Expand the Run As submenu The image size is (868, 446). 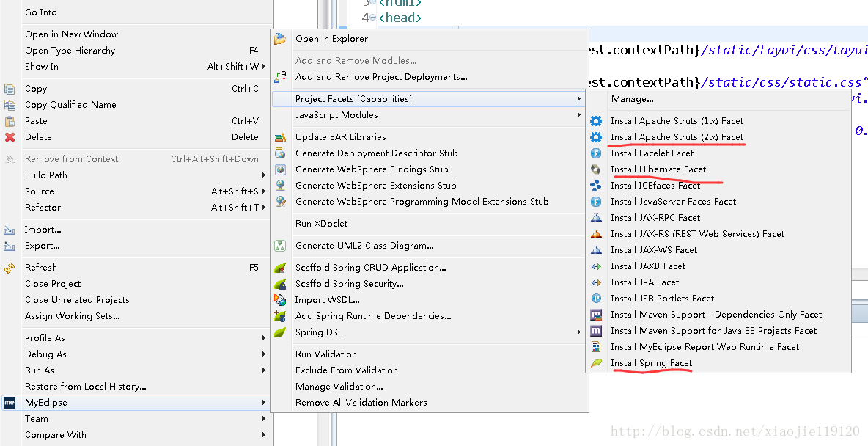pyautogui.click(x=264, y=370)
